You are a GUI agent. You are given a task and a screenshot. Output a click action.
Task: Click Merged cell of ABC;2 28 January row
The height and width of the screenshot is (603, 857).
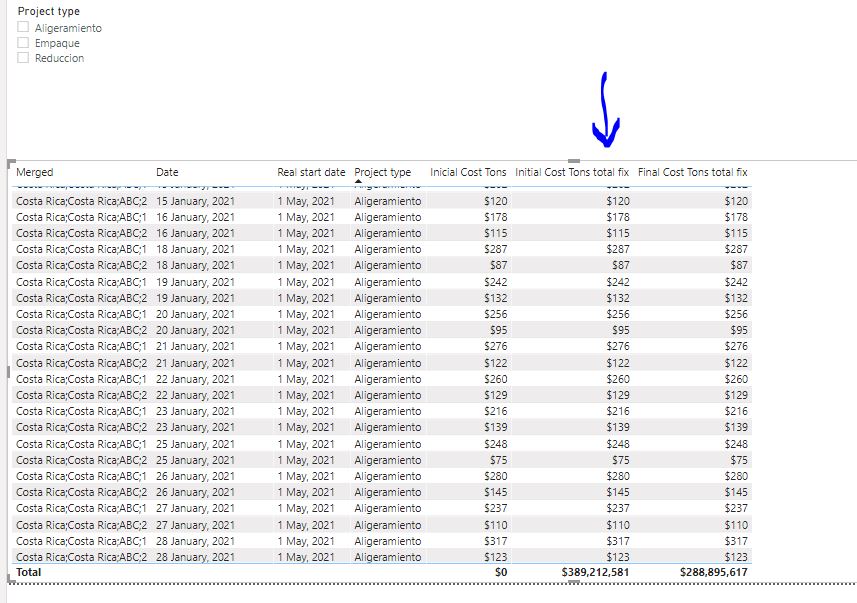(x=81, y=557)
